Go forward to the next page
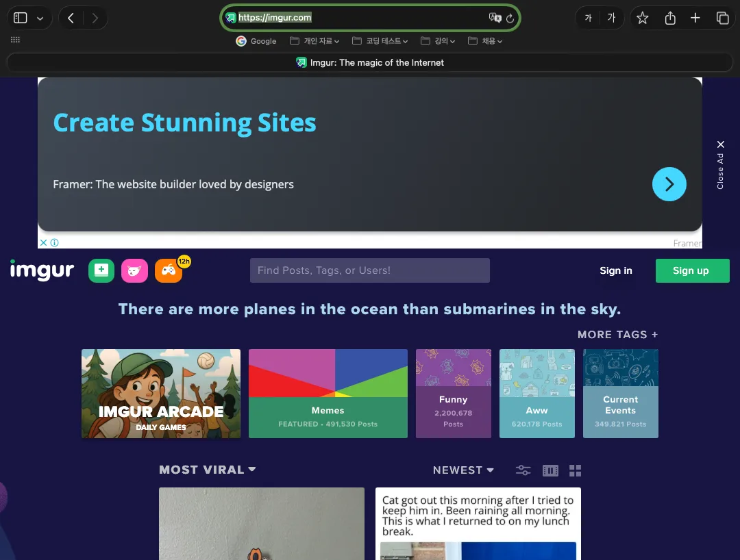Screen dimensions: 740x560 (95, 18)
